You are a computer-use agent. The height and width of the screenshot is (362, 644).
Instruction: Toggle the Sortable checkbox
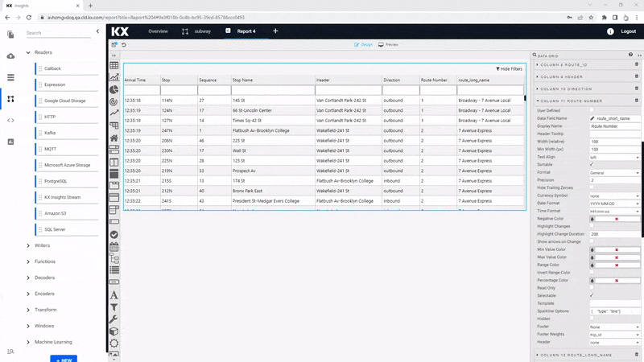pyautogui.click(x=592, y=164)
